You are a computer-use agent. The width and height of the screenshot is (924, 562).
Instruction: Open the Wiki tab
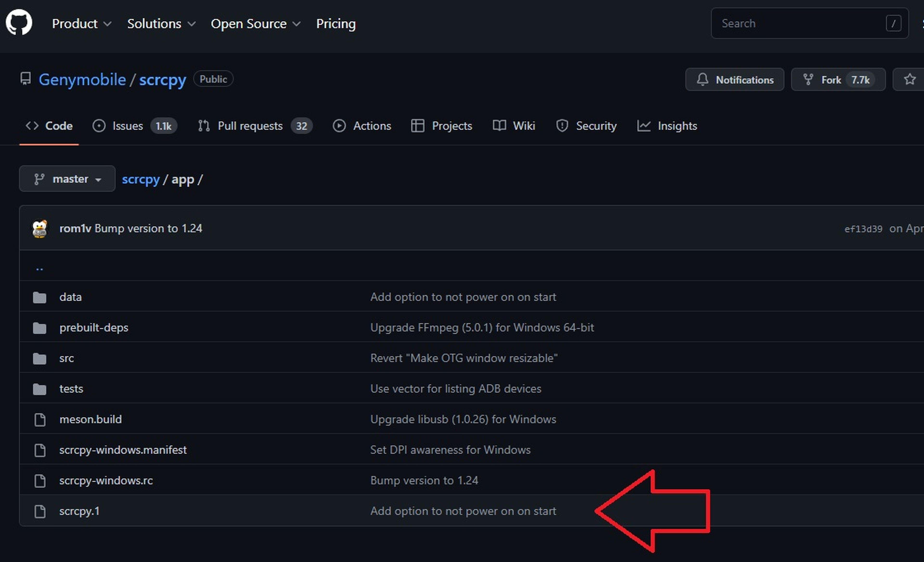514,126
